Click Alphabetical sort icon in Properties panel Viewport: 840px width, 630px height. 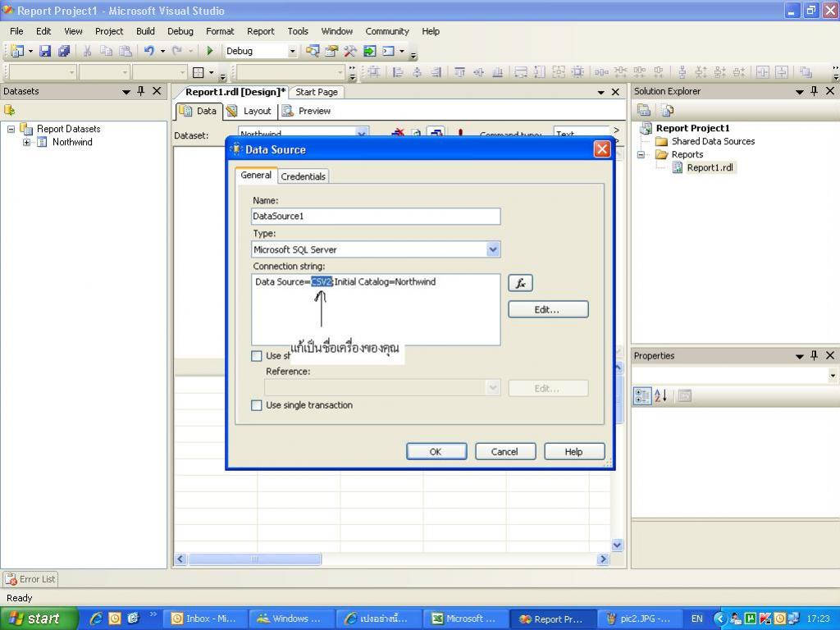click(661, 396)
